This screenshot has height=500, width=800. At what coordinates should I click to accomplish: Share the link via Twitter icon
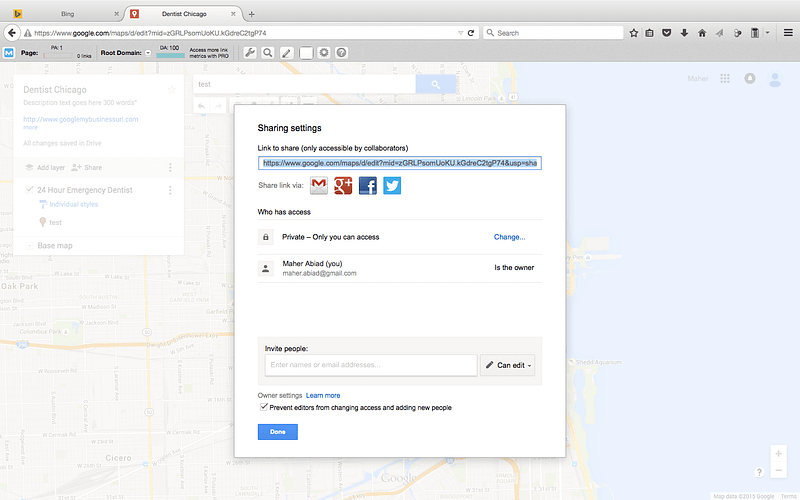(x=392, y=186)
